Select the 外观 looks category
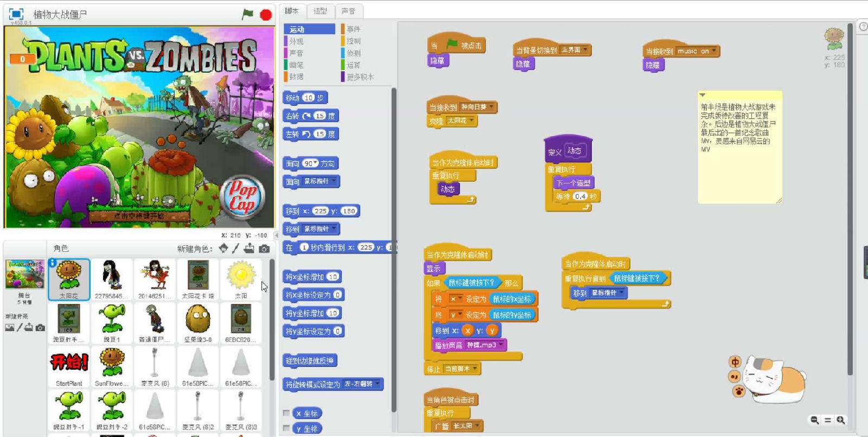 pyautogui.click(x=309, y=41)
